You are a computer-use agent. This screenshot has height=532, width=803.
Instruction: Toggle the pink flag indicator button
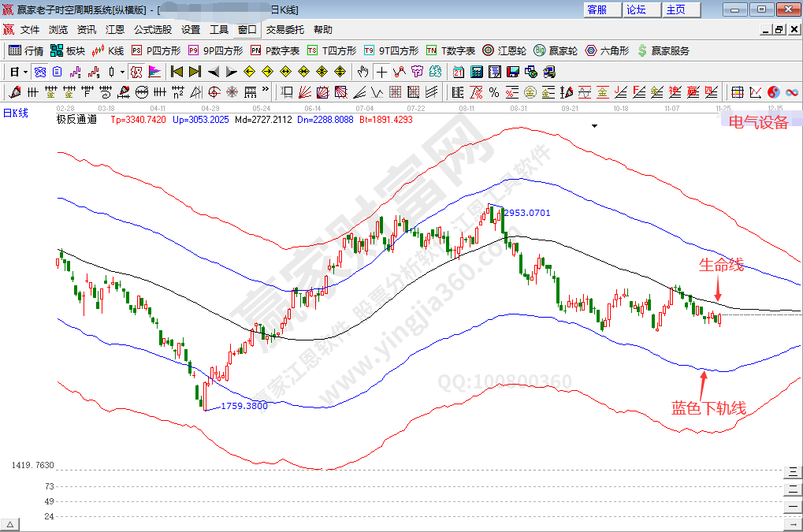[x=154, y=72]
